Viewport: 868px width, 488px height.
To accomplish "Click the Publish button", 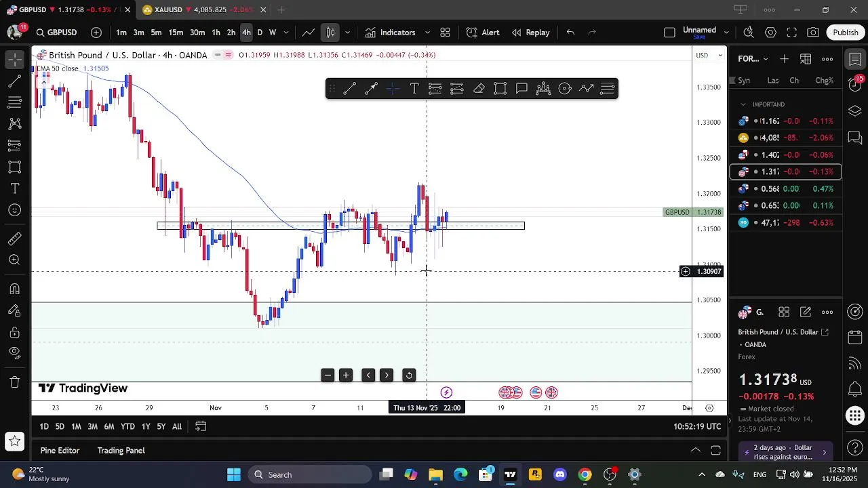I will coord(846,33).
